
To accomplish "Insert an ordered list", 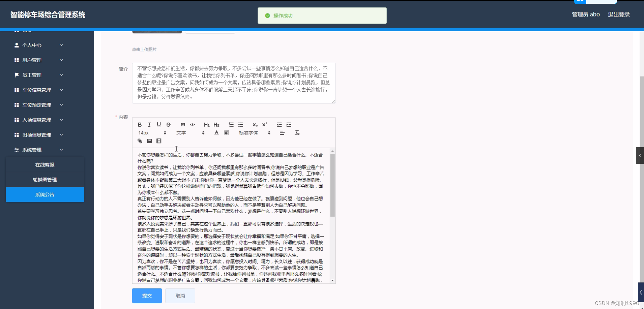I will (231, 125).
